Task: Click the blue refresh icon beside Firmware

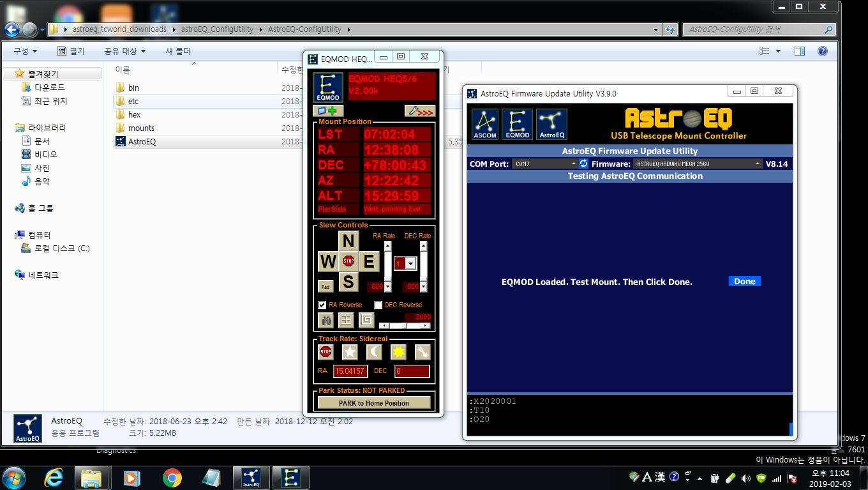Action: point(583,164)
